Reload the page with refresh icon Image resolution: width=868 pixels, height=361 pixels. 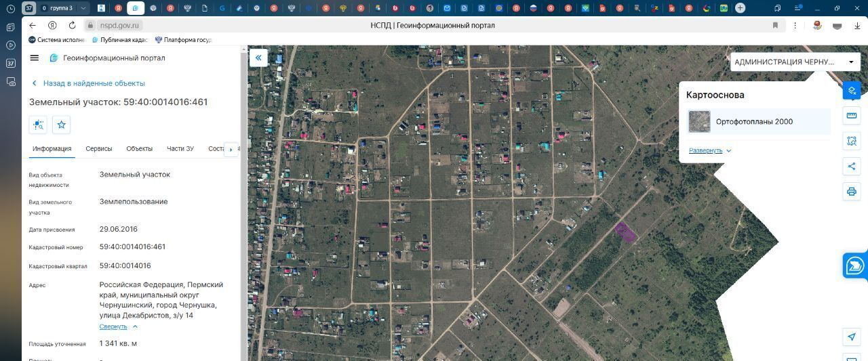72,25
